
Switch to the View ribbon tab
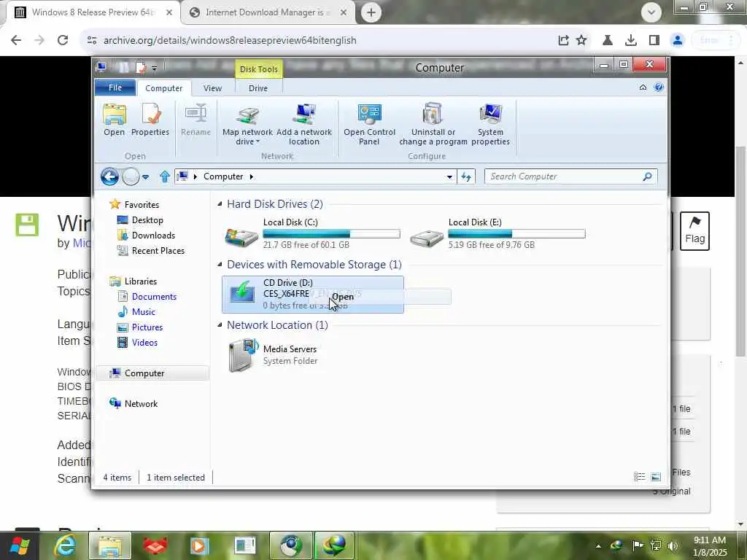(x=212, y=88)
